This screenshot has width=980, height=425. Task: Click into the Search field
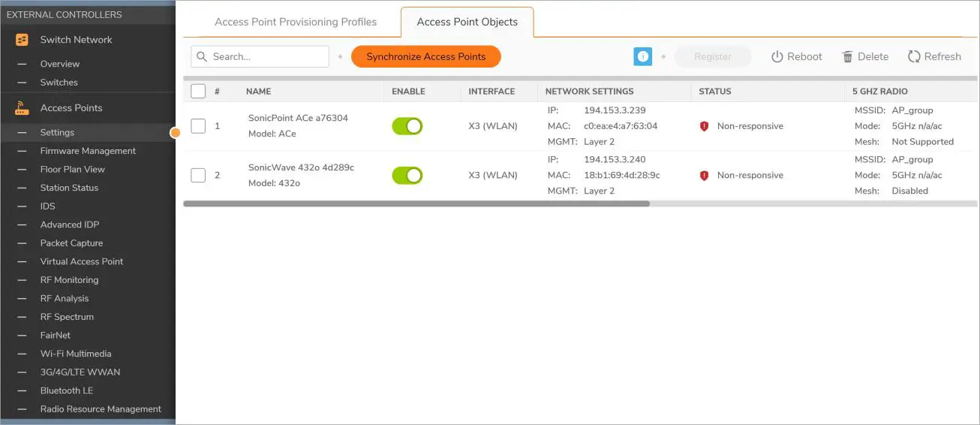coord(260,56)
